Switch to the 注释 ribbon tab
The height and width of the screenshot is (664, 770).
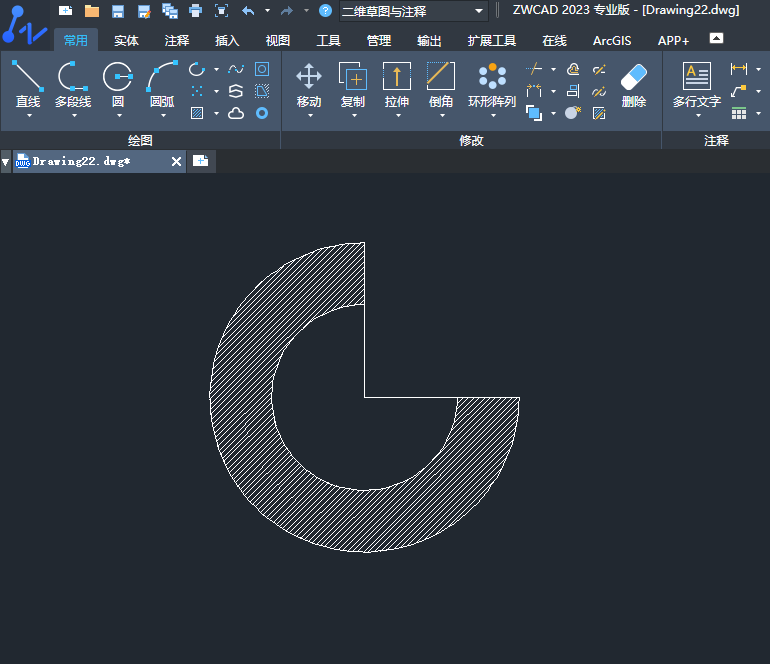(x=177, y=40)
